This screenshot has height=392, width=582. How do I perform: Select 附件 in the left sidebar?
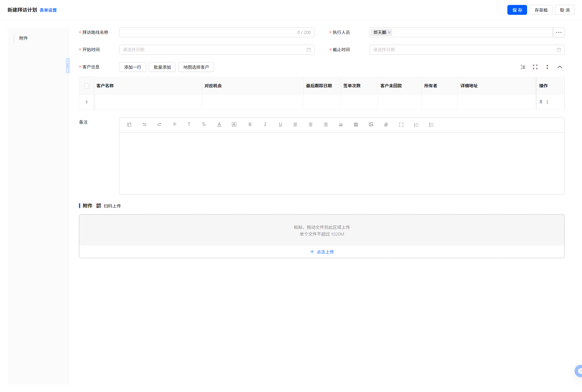23,38
